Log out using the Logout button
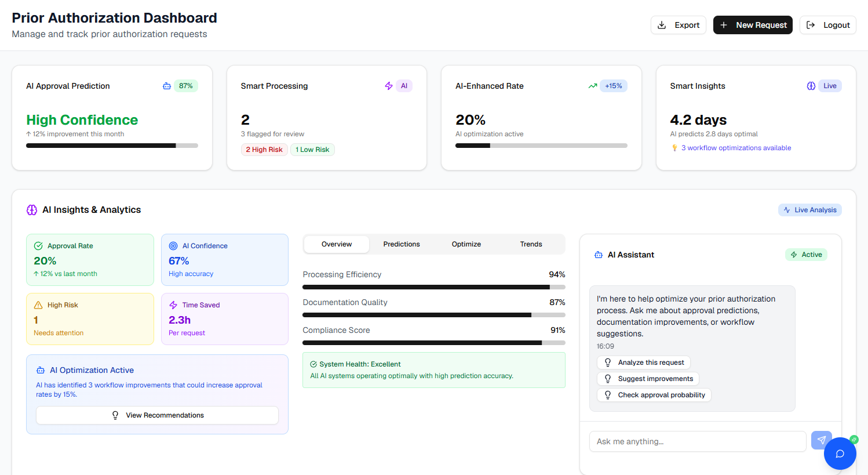The width and height of the screenshot is (868, 475). pyautogui.click(x=828, y=25)
